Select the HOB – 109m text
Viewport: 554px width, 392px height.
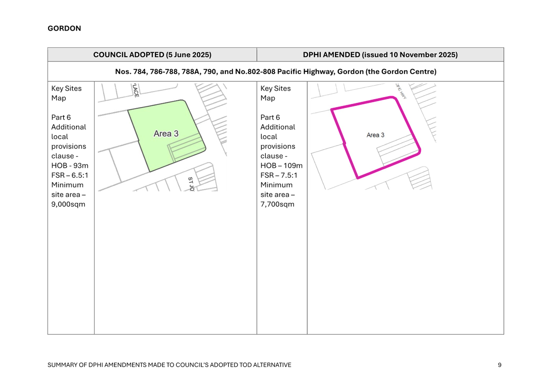pos(281,166)
